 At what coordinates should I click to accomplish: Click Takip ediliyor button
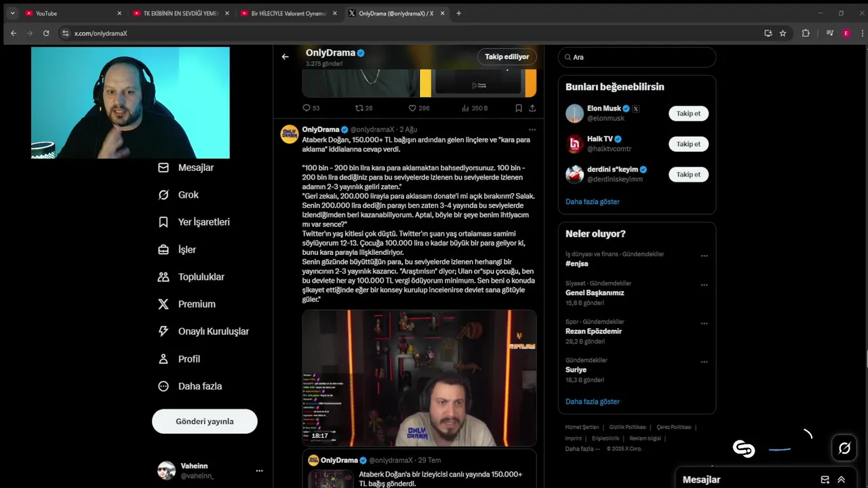coord(507,57)
